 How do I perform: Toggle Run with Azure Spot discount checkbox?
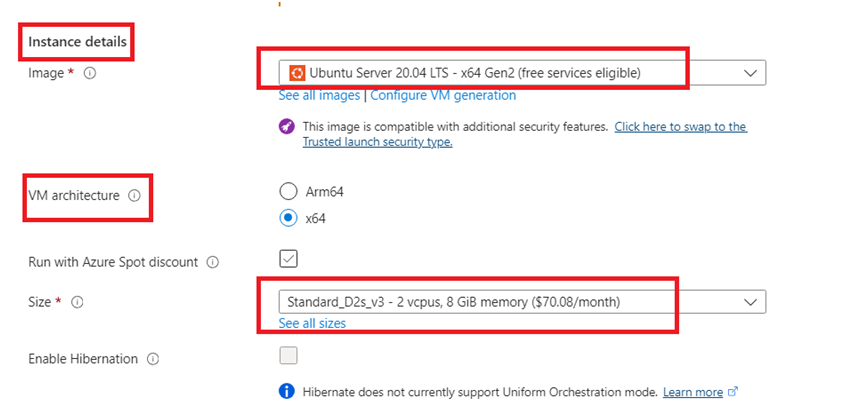pyautogui.click(x=288, y=259)
